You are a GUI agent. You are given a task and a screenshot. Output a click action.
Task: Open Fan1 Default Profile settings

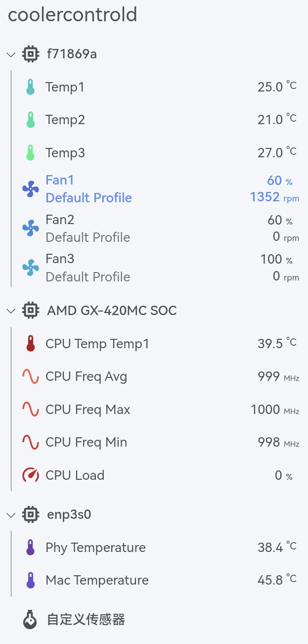coord(88,197)
